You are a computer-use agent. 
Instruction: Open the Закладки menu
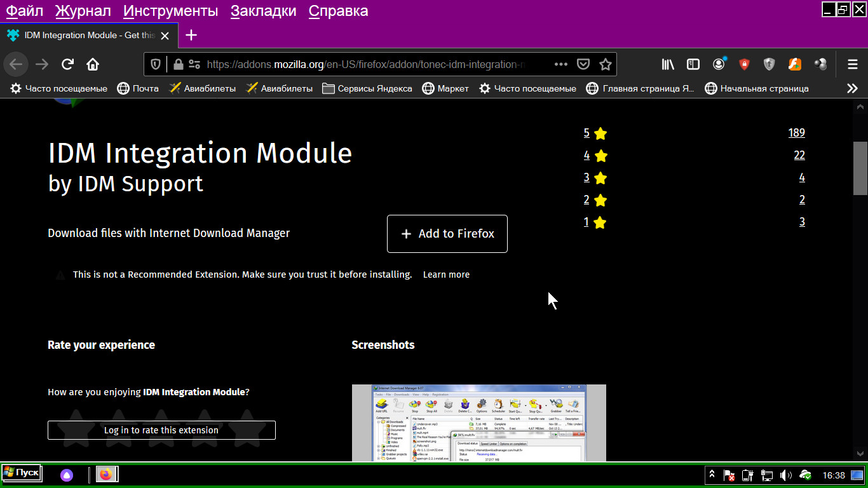(263, 11)
